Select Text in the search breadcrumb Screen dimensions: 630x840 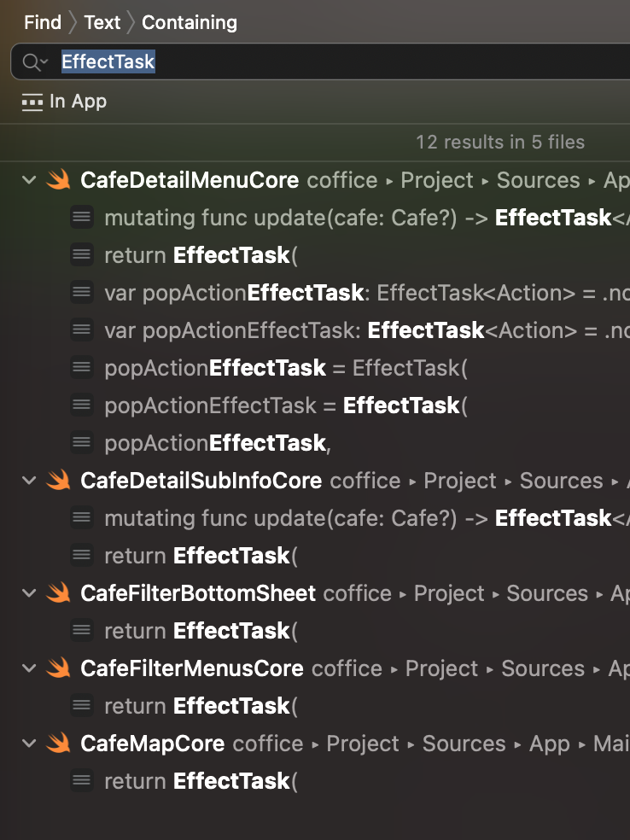[x=102, y=22]
